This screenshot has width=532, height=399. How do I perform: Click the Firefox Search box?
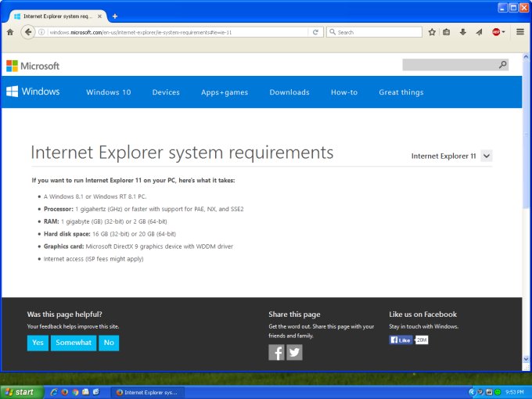(374, 32)
